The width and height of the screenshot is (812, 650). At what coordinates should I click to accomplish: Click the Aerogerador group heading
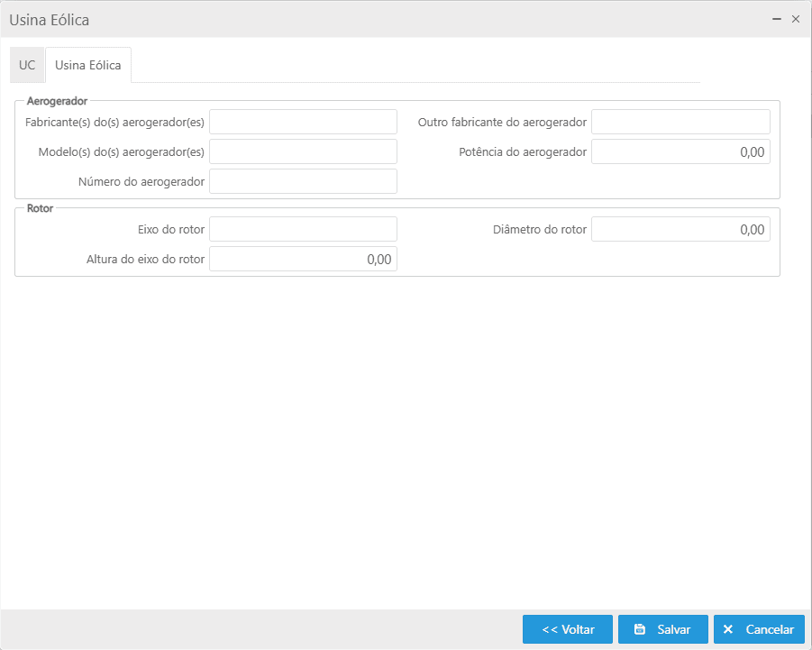[x=57, y=101]
